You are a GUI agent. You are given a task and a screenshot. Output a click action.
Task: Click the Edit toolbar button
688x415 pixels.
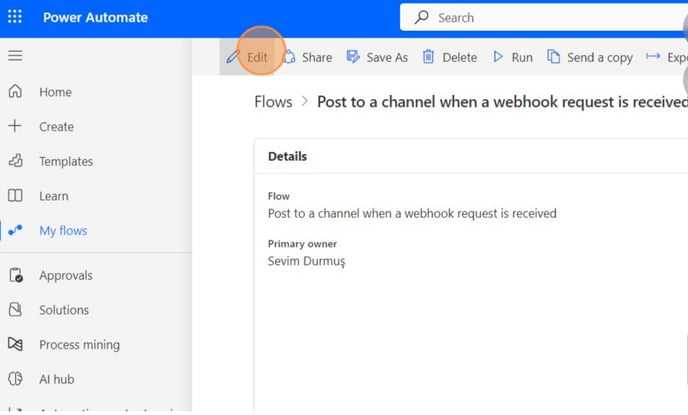coord(247,57)
